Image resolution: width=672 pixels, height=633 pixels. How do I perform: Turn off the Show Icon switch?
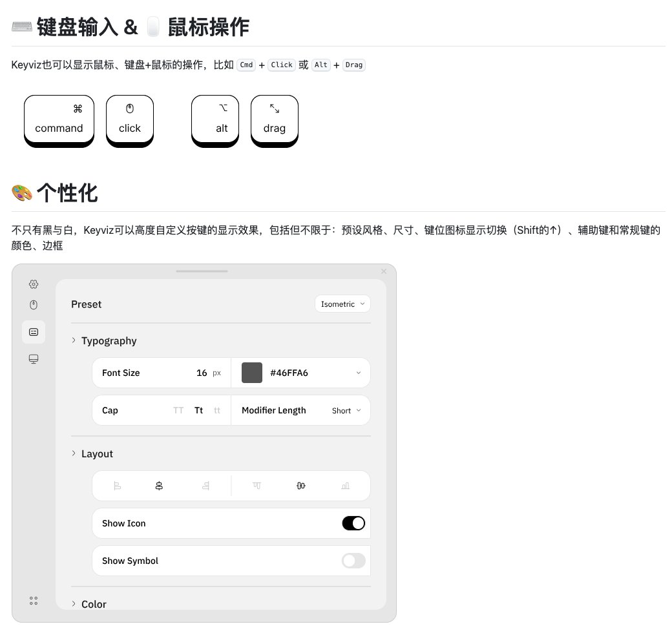[353, 523]
